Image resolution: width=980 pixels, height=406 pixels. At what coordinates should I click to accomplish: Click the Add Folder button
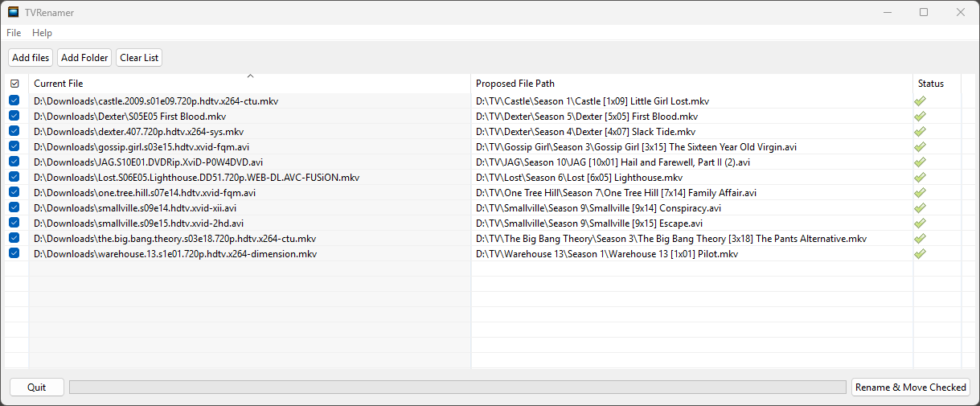[x=84, y=58]
